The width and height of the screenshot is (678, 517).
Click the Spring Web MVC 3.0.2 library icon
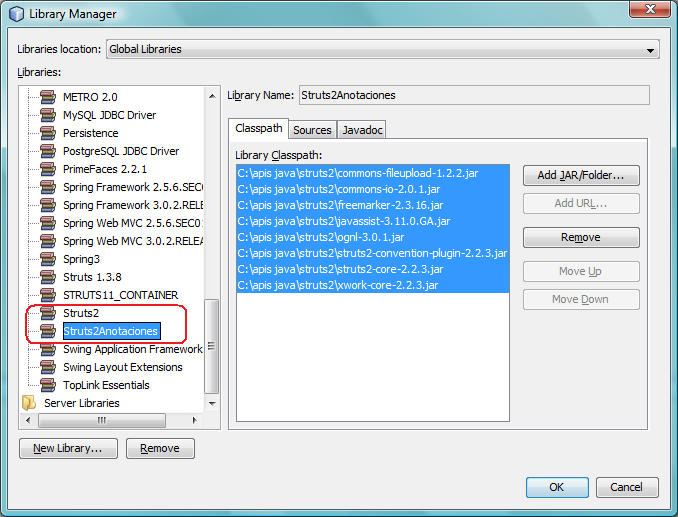(48, 241)
